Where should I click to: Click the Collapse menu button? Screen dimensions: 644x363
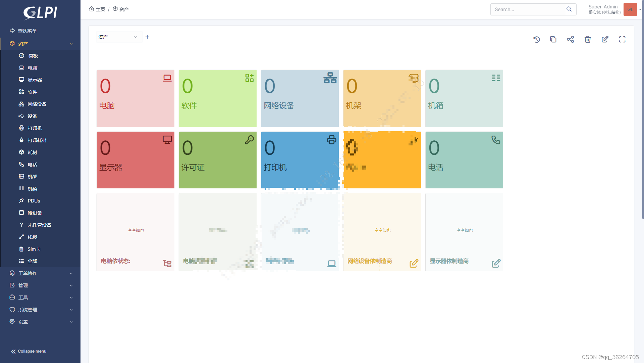point(29,351)
